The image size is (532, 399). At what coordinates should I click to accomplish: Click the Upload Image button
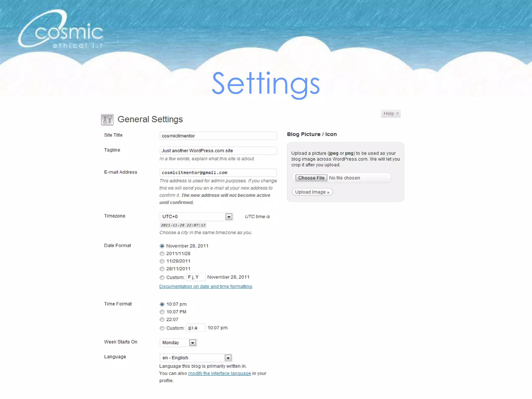(312, 192)
